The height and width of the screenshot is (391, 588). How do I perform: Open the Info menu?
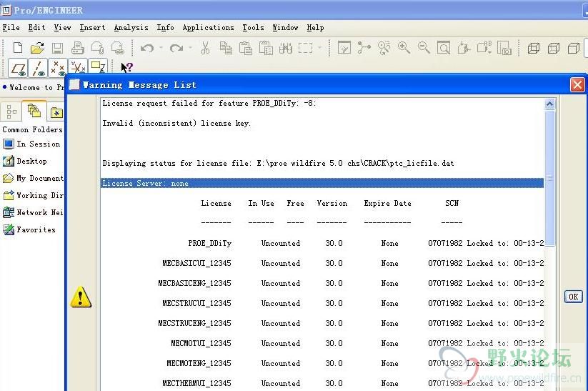[x=165, y=27]
